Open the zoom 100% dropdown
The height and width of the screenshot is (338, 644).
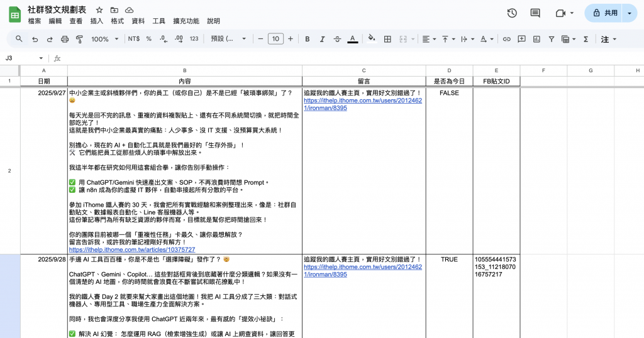coord(104,39)
